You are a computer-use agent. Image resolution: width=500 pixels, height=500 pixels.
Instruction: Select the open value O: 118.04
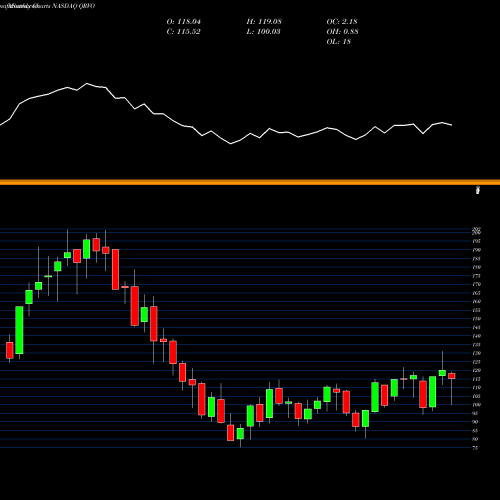click(184, 22)
